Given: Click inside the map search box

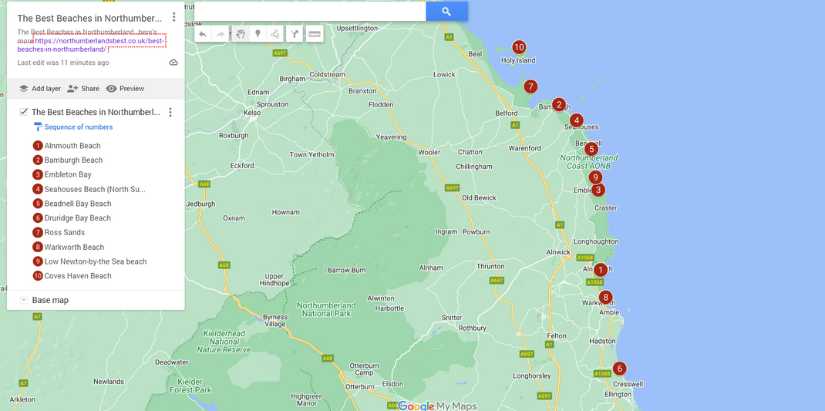Looking at the screenshot, I should 310,12.
